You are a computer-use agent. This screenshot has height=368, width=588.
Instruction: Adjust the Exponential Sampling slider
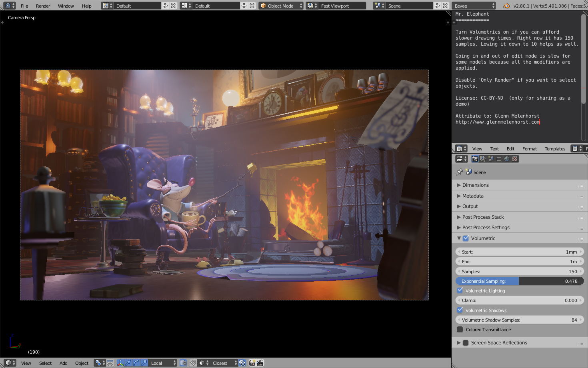point(519,281)
